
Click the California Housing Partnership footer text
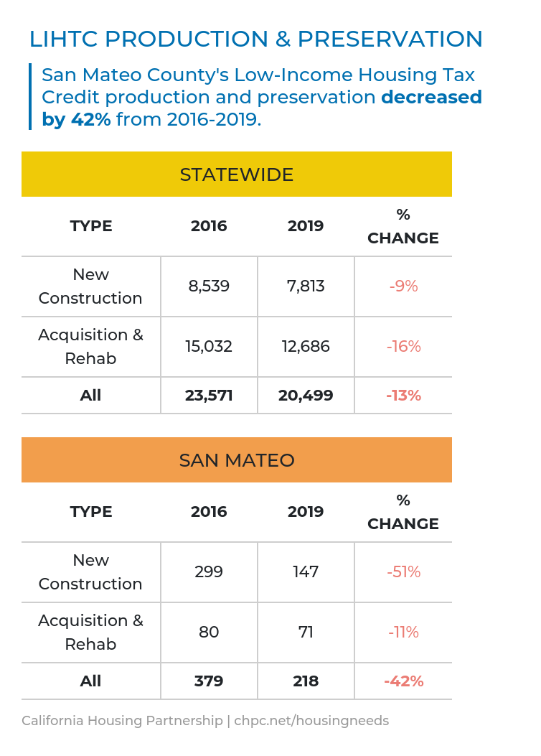[x=122, y=720]
